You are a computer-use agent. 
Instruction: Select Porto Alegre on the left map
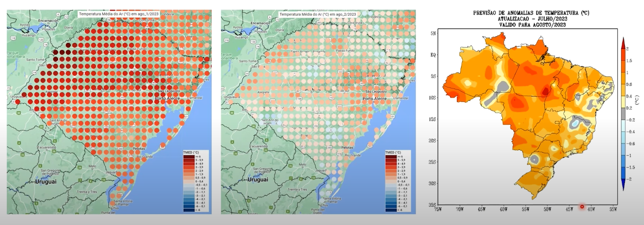point(167,98)
